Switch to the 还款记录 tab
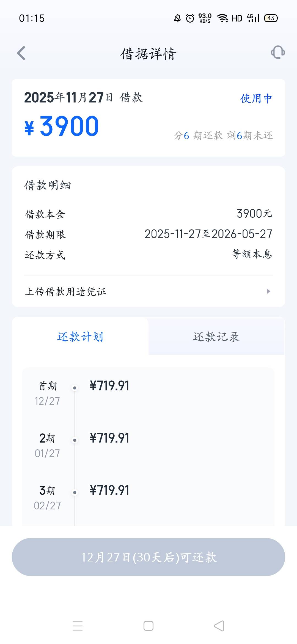The height and width of the screenshot is (644, 297). (x=216, y=337)
